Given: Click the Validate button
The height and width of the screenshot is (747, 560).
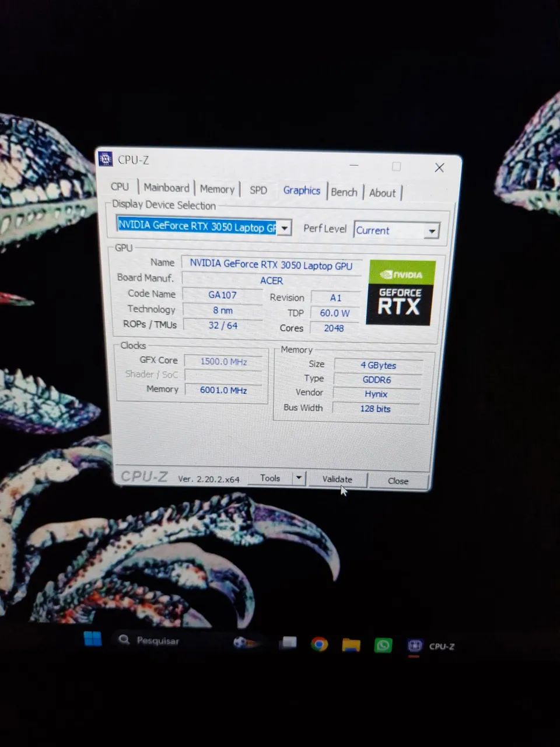Looking at the screenshot, I should pyautogui.click(x=337, y=479).
